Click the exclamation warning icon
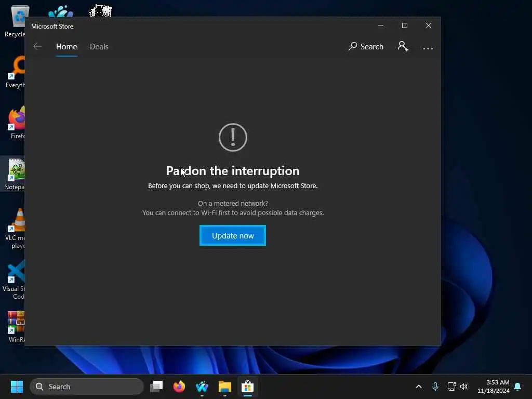This screenshot has width=532, height=399. 233,137
